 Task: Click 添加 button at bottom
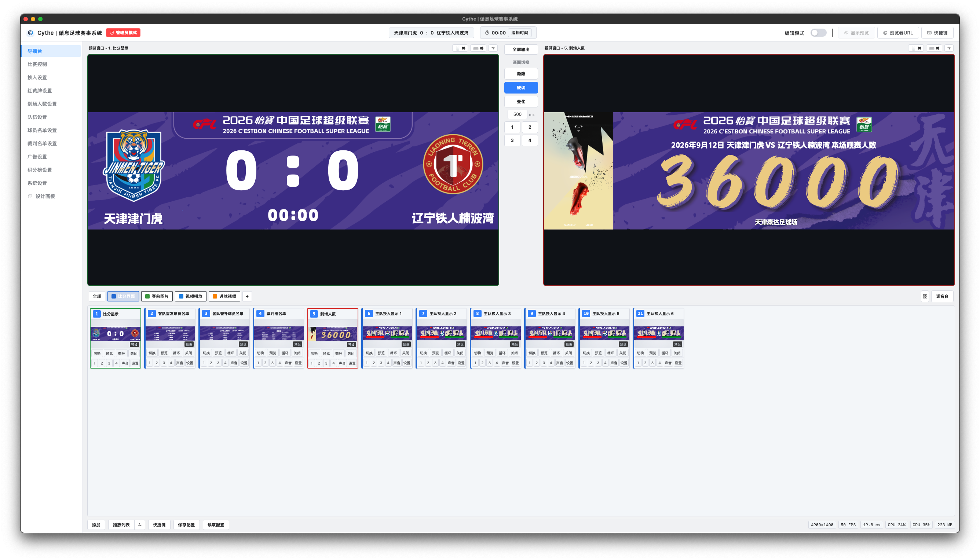pos(96,525)
